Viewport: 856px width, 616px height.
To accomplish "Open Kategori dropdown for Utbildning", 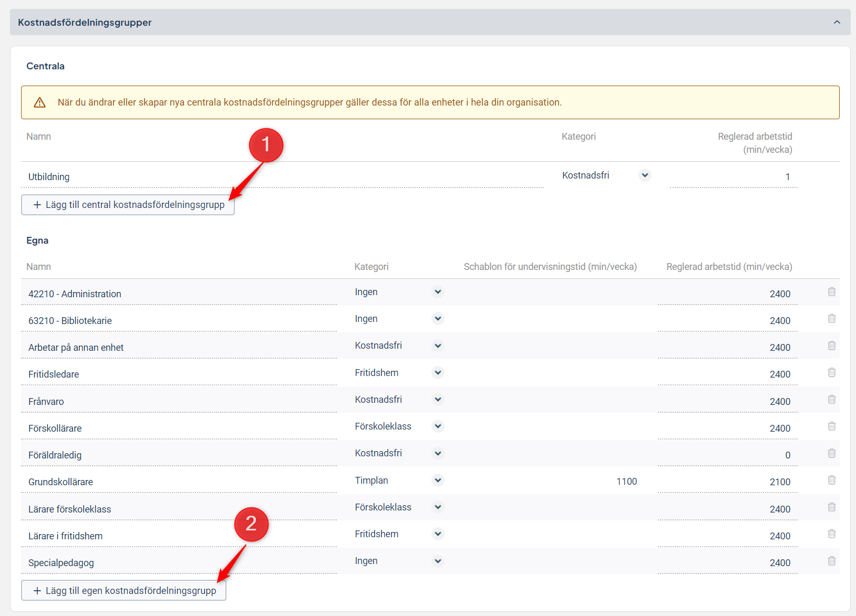I will pyautogui.click(x=645, y=175).
